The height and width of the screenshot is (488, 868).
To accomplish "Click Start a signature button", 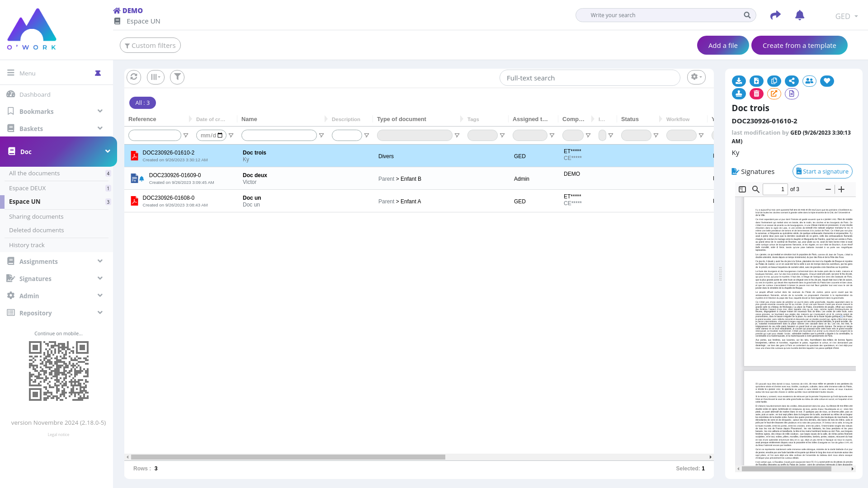I will point(822,171).
